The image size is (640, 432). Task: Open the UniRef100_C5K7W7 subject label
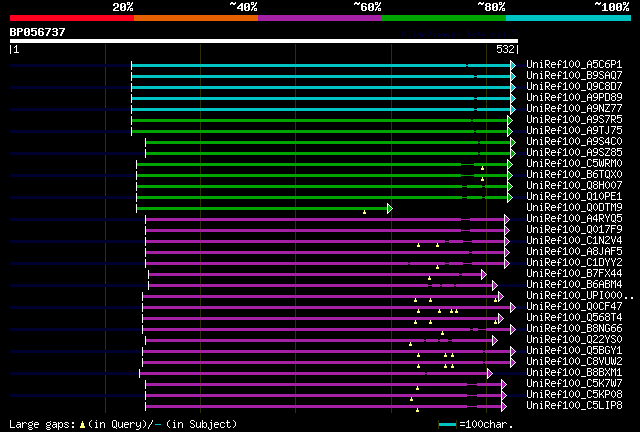point(574,384)
